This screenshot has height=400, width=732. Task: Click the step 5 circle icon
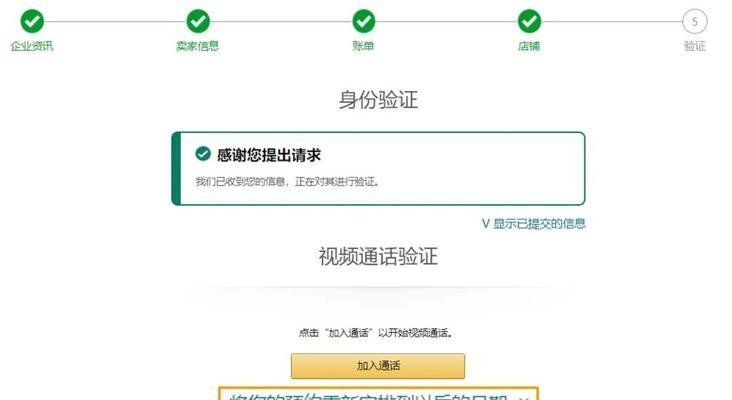(x=695, y=21)
